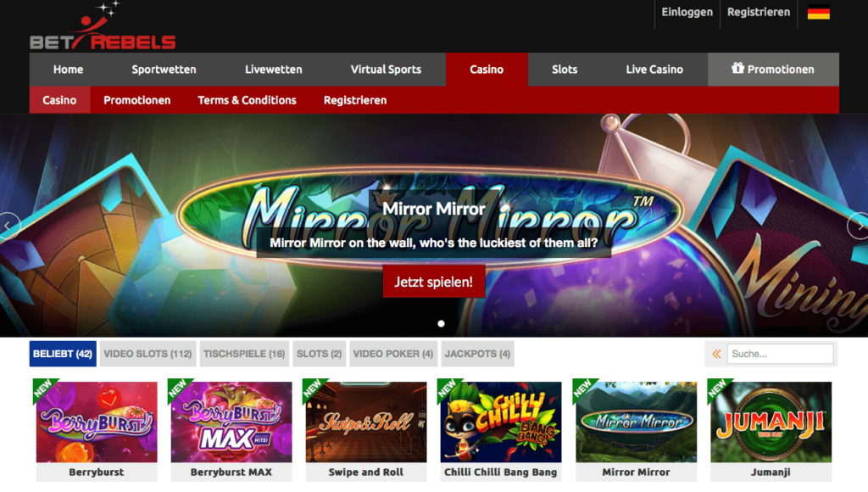The height and width of the screenshot is (492, 868).
Task: Click the gift icon beside Promotionen
Action: coord(737,68)
